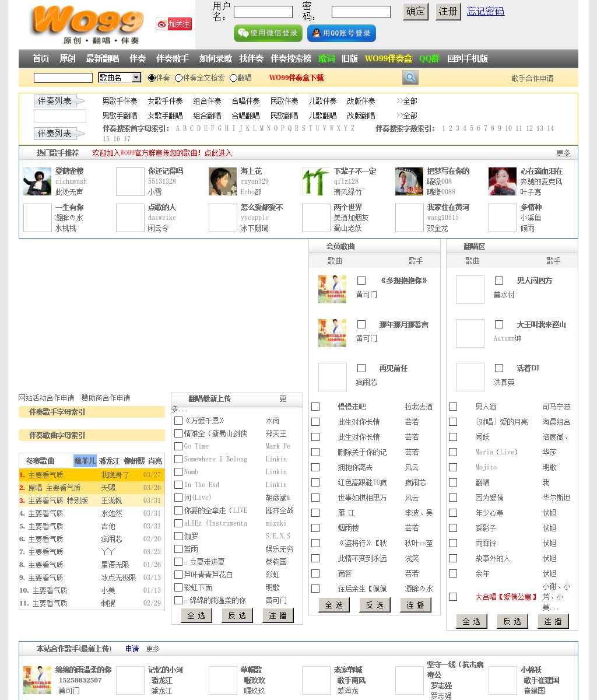Click the 用户名 input field
Image resolution: width=597 pixels, height=700 pixels.
point(263,12)
